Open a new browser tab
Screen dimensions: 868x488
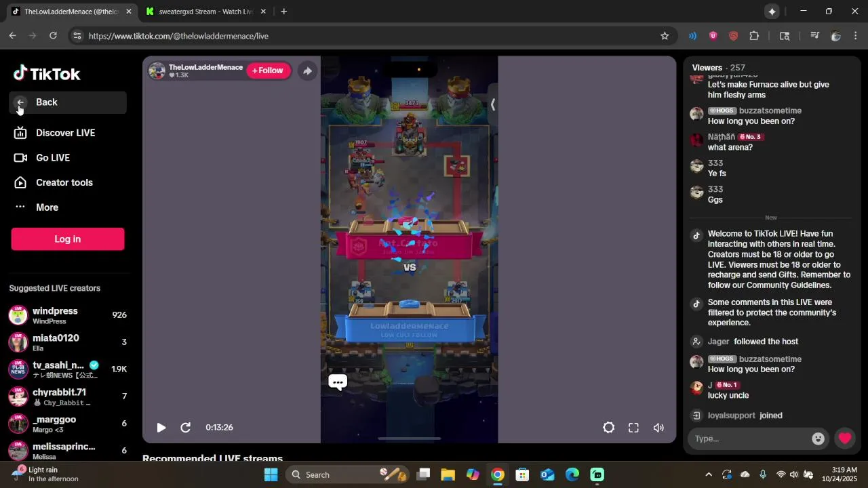pos(284,12)
